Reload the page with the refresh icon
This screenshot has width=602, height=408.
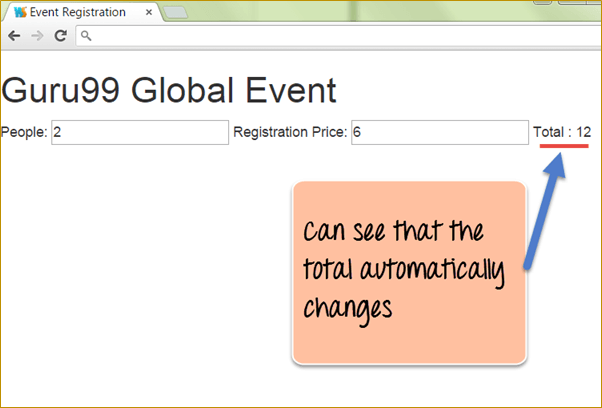coord(60,35)
